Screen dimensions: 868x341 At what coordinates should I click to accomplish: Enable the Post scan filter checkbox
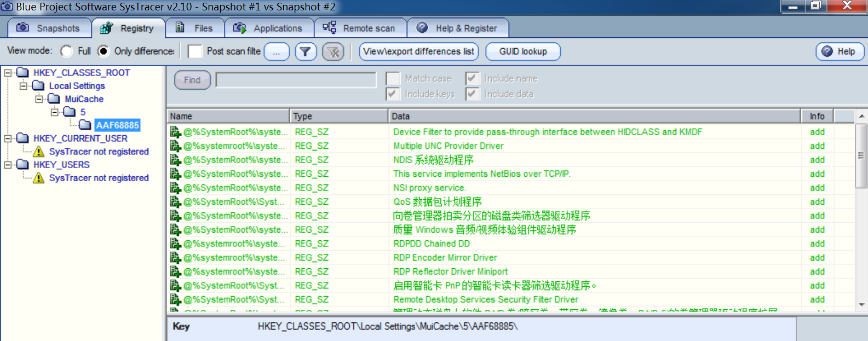[195, 51]
